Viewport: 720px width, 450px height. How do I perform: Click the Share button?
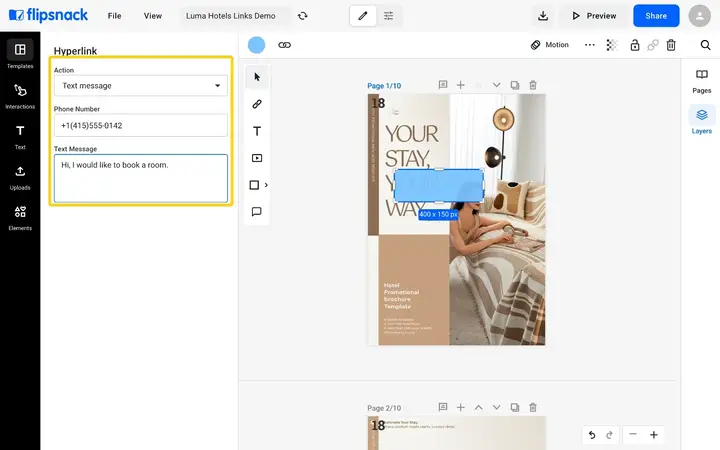tap(656, 16)
